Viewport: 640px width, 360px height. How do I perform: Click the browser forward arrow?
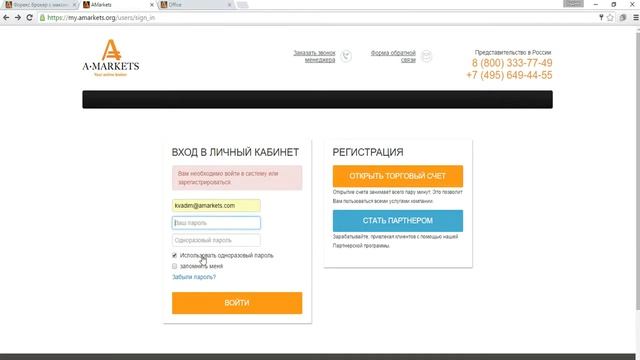point(18,18)
